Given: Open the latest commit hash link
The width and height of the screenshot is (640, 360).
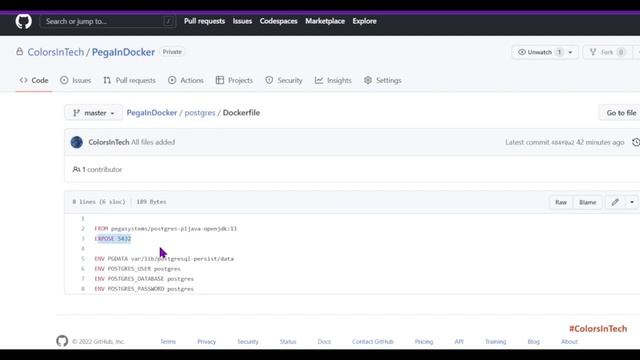Looking at the screenshot, I should (562, 142).
